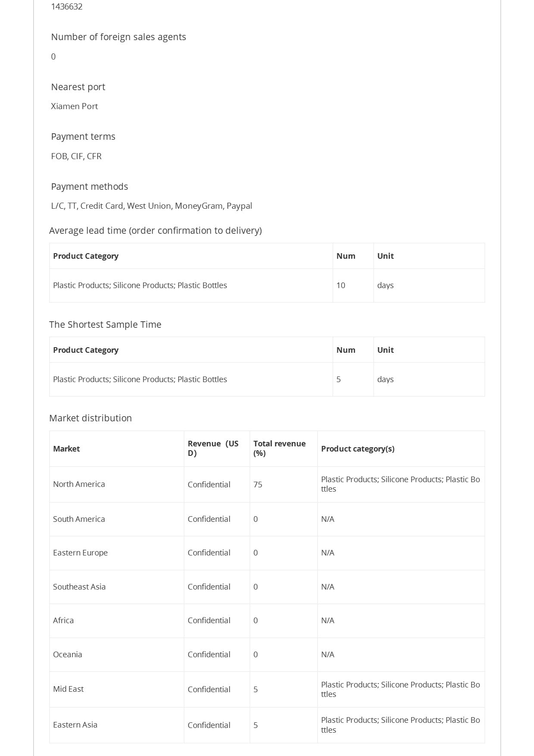Select the Southeast Asia row
534x756 pixels.
click(267, 587)
